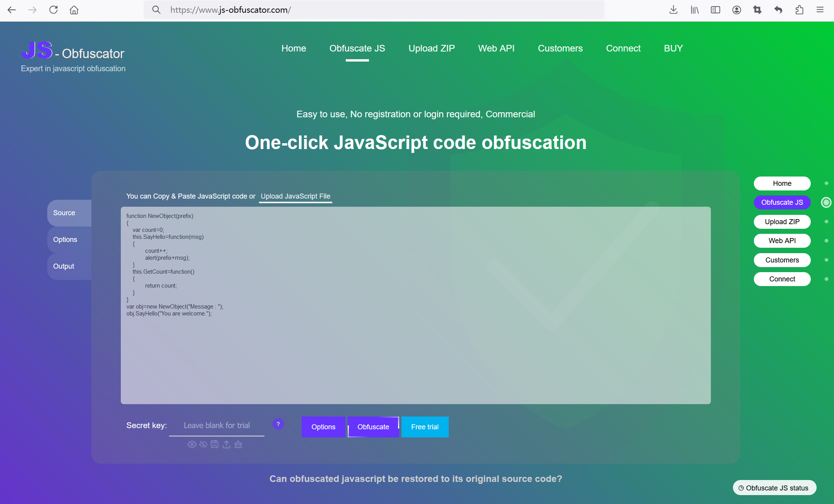Viewport: 834px width, 504px height.
Task: Reload the page in the browser
Action: point(53,10)
